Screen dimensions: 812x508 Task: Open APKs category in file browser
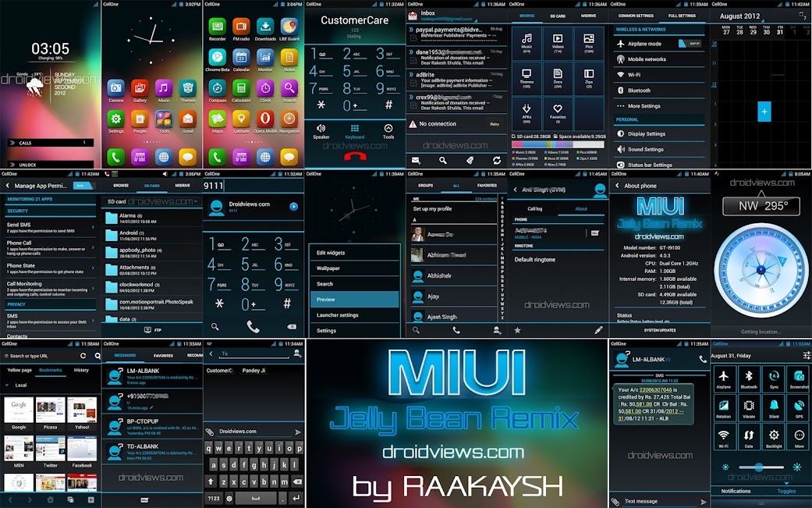(527, 113)
